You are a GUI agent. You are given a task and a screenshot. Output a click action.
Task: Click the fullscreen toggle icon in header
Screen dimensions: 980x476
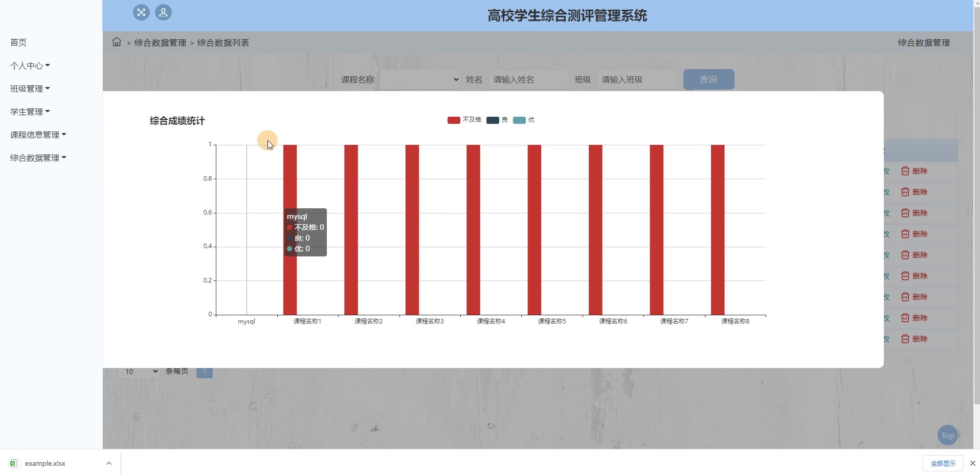point(141,12)
